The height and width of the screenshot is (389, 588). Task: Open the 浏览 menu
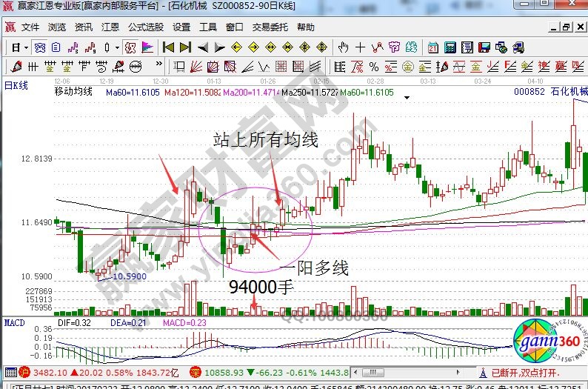click(x=56, y=27)
